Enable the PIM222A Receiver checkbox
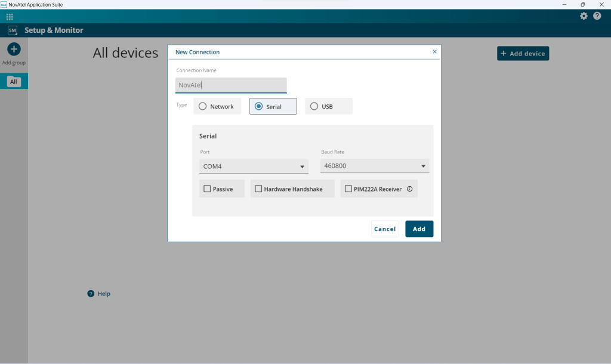 348,188
